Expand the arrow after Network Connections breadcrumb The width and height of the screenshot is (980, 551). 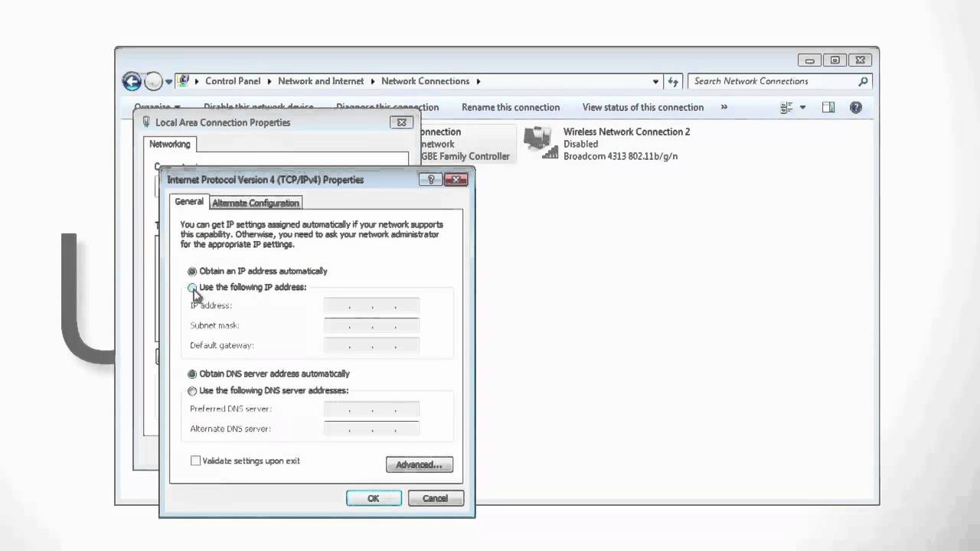click(479, 81)
